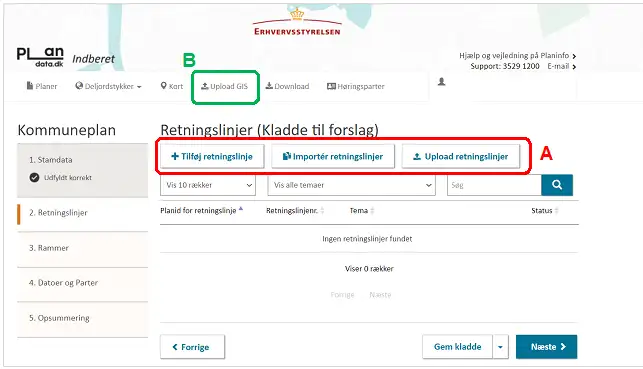The width and height of the screenshot is (643, 369).
Task: Go to the Planer section
Action: [x=42, y=86]
